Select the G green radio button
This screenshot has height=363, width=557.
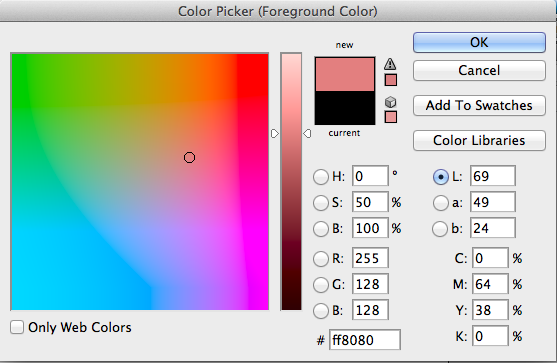point(320,285)
